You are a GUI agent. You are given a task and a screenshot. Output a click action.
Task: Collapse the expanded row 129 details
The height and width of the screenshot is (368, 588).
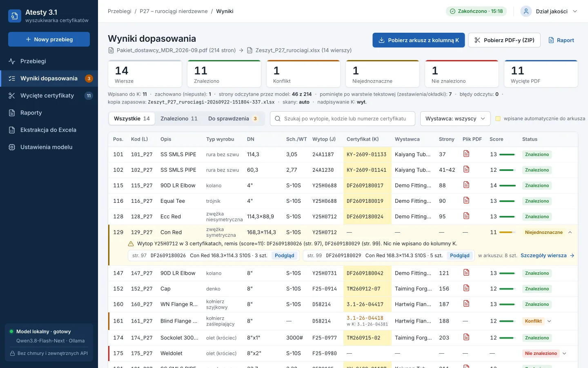[570, 232]
